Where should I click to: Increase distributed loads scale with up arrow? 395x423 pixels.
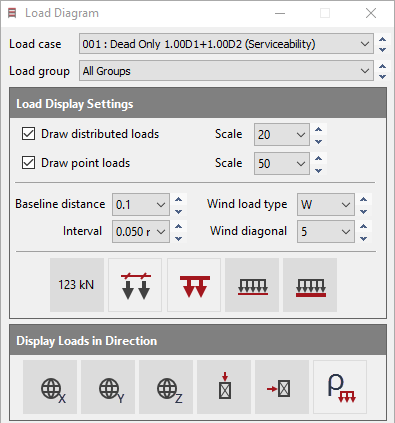pyautogui.click(x=319, y=129)
